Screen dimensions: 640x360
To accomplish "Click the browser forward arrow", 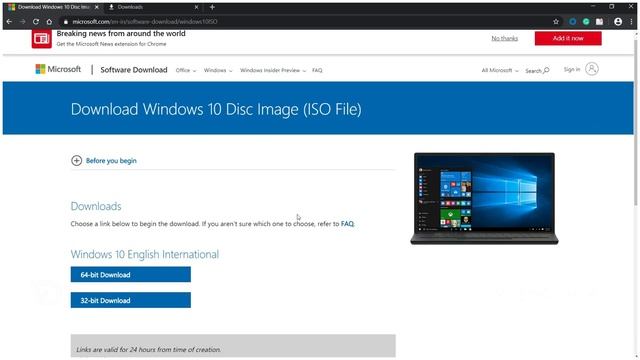I will click(22, 22).
